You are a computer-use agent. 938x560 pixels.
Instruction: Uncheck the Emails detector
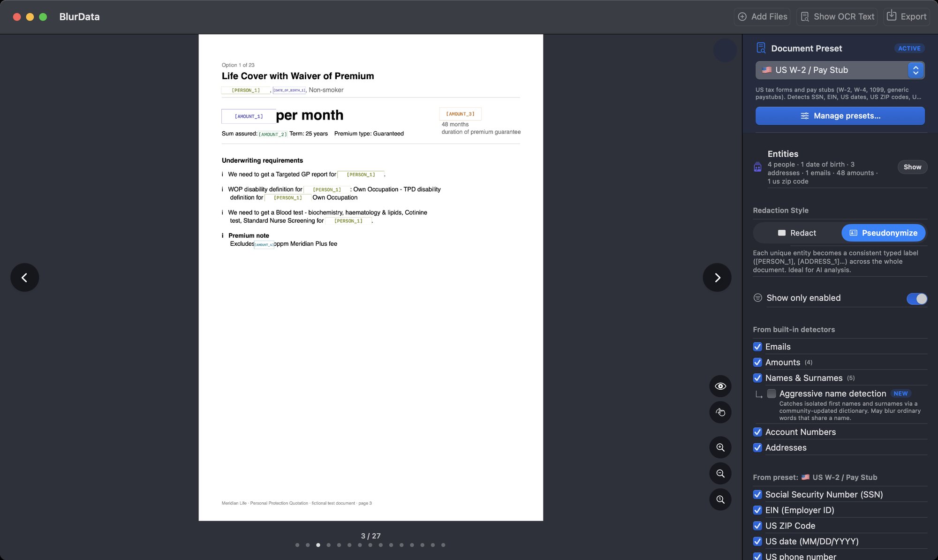(x=757, y=347)
